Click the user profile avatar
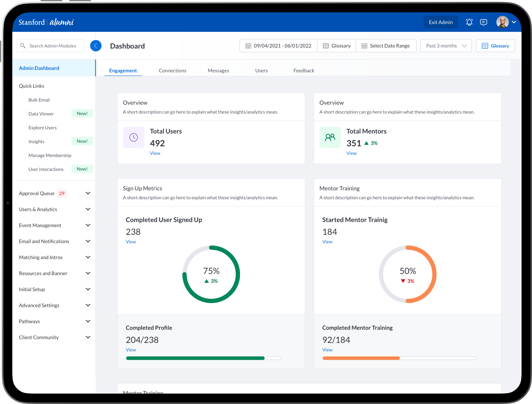Viewport: 532px width, 404px height. (x=502, y=22)
